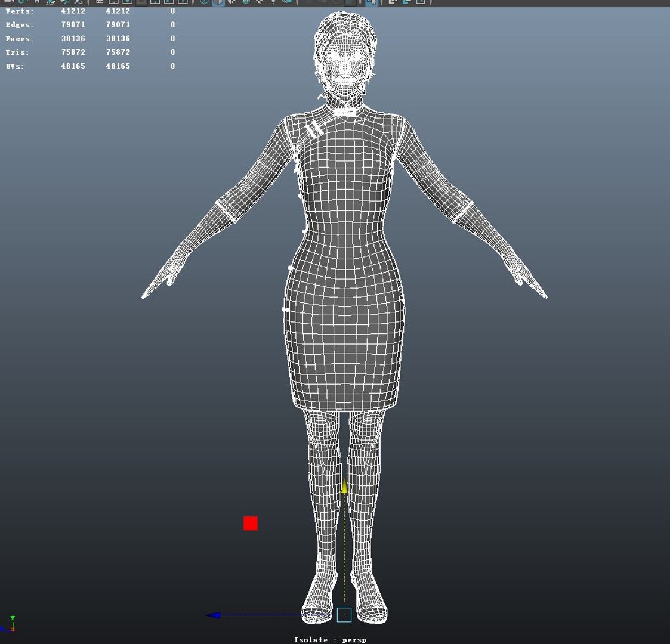Click the XYZ axis orientation gizmo in corner
The width and height of the screenshot is (670, 644).
pyautogui.click(x=8, y=624)
